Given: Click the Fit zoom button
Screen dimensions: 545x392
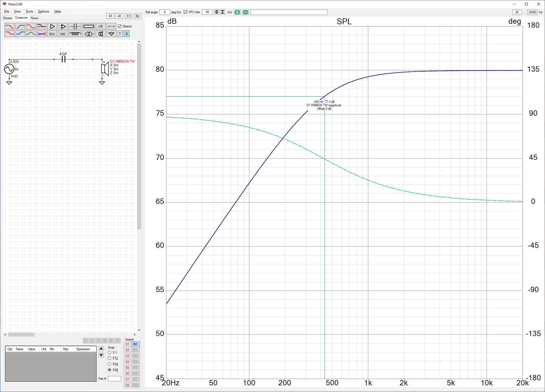Looking at the screenshot, I should coord(137,16).
